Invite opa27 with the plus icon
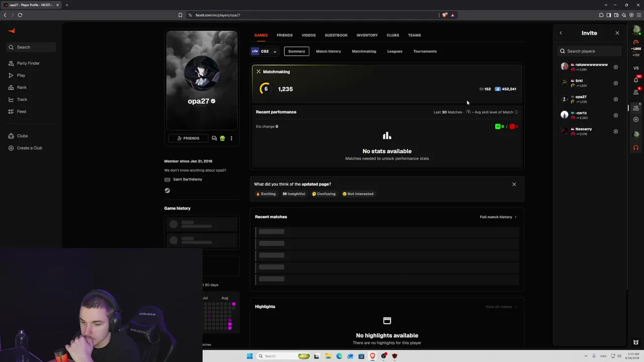The width and height of the screenshot is (644, 362). (616, 99)
